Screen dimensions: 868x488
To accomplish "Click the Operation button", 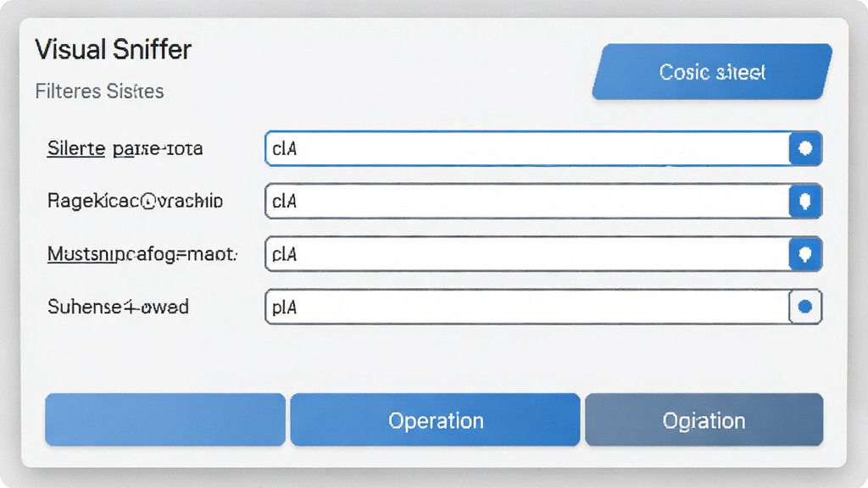I will tap(435, 420).
